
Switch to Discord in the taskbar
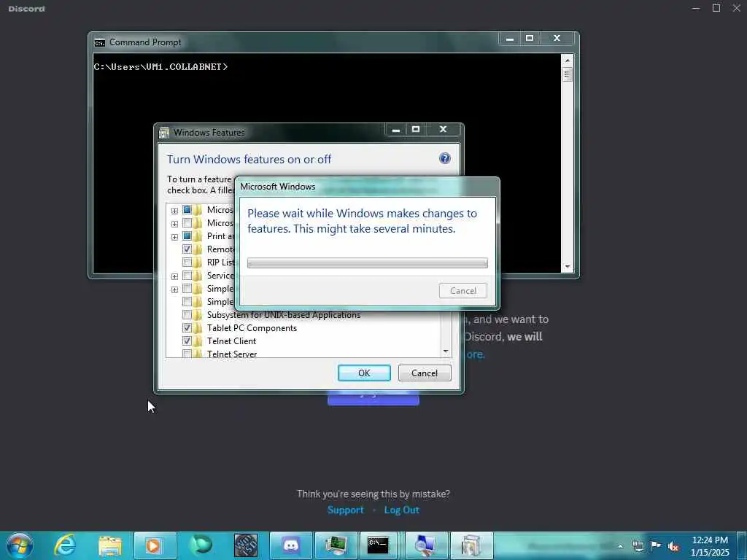(x=290, y=545)
